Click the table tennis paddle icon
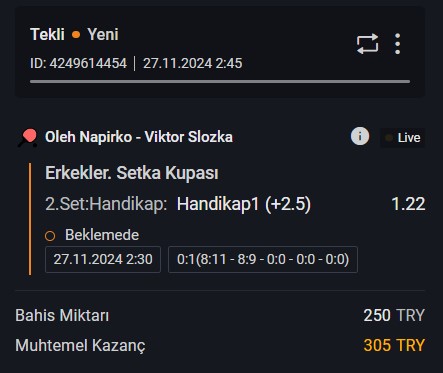The width and height of the screenshot is (443, 373). pyautogui.click(x=27, y=138)
